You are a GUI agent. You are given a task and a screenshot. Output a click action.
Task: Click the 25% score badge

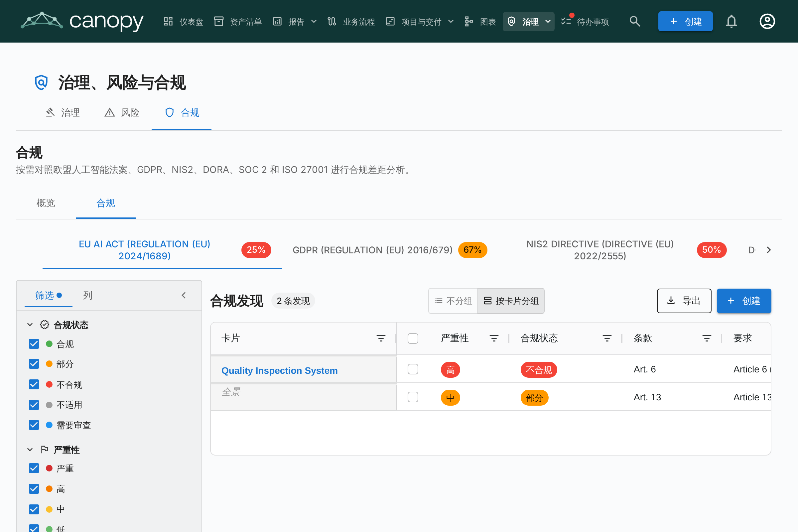pos(256,250)
